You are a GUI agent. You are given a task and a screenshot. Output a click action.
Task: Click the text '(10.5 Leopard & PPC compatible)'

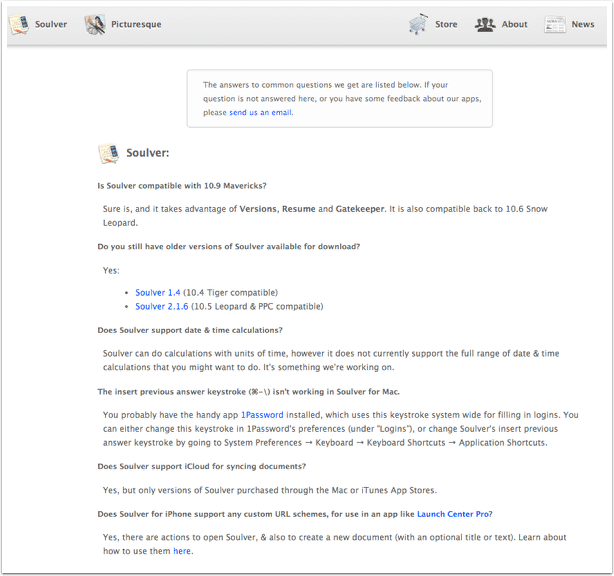click(x=257, y=307)
